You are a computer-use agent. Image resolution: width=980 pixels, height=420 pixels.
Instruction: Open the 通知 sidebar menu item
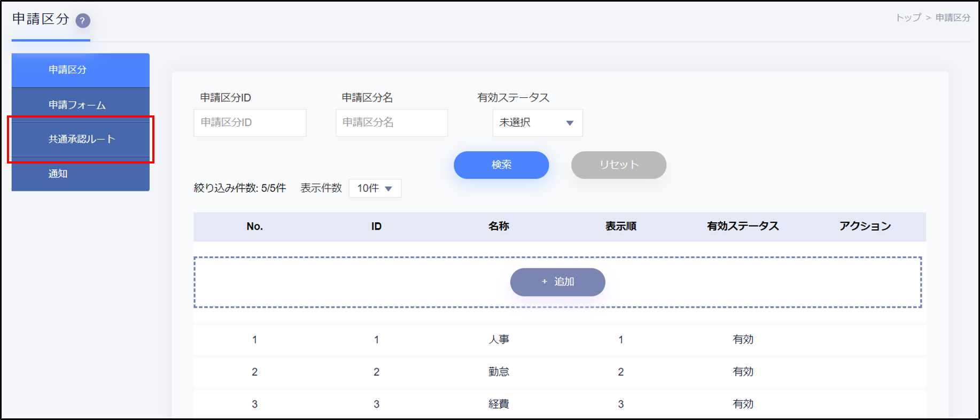(81, 174)
